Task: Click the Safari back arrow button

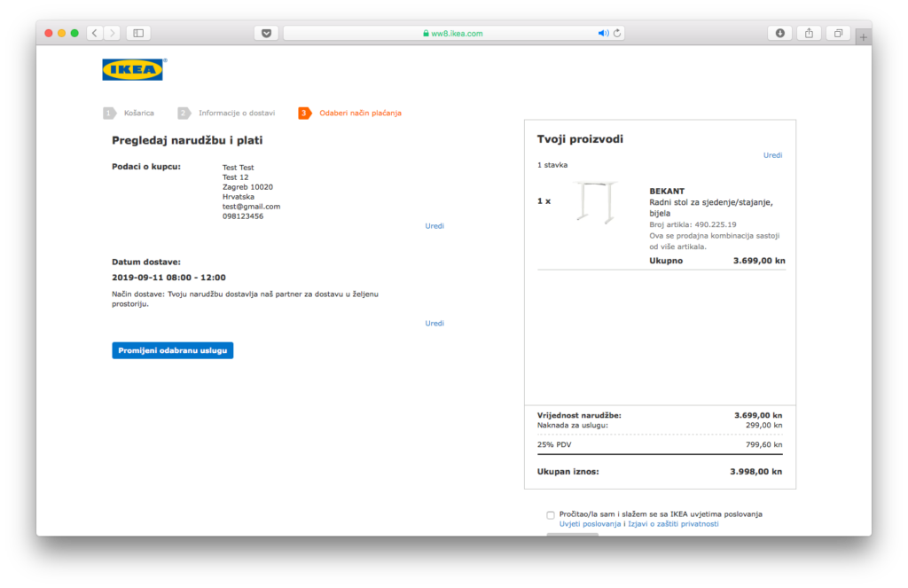Action: 94,33
